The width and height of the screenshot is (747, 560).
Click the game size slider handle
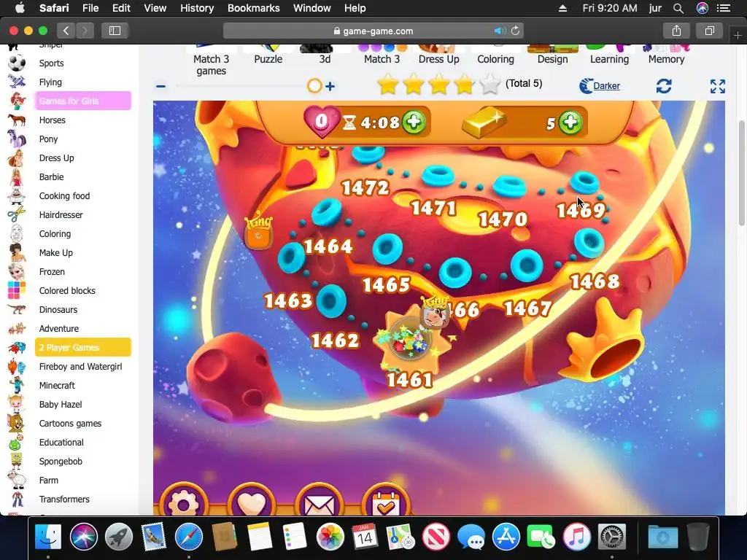(314, 86)
